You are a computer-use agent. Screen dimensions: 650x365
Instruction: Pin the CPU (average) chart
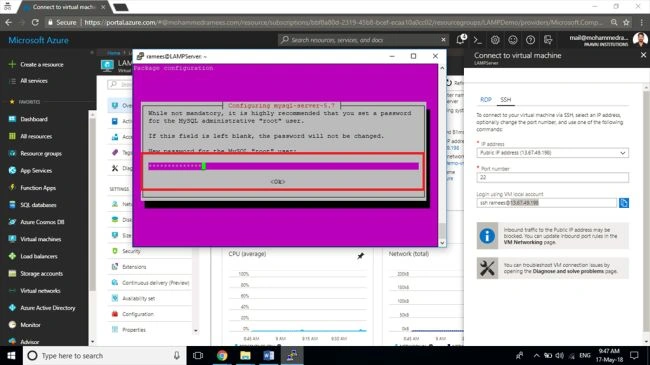pyautogui.click(x=361, y=256)
